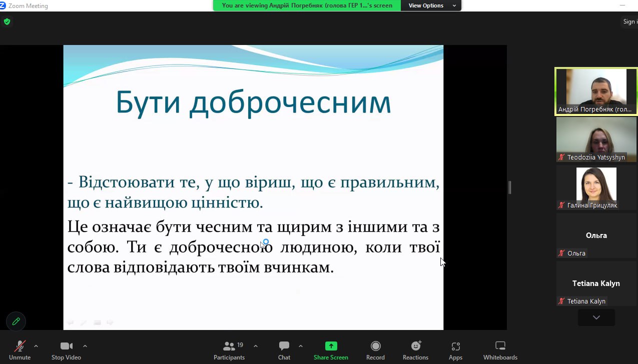Select Андрій Погребняк video thumbnail
This screenshot has height=364, width=638.
(x=596, y=91)
